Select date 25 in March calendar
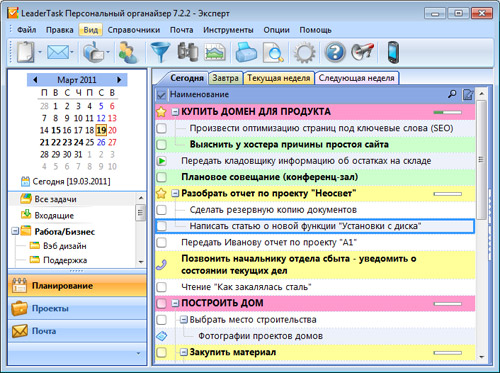The image size is (500, 373). (90, 142)
